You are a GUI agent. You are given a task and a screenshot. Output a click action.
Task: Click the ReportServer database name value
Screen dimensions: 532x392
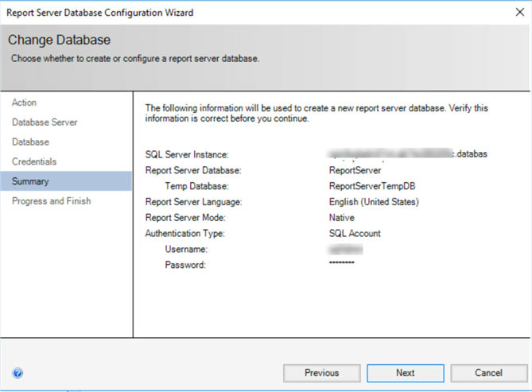tap(355, 170)
